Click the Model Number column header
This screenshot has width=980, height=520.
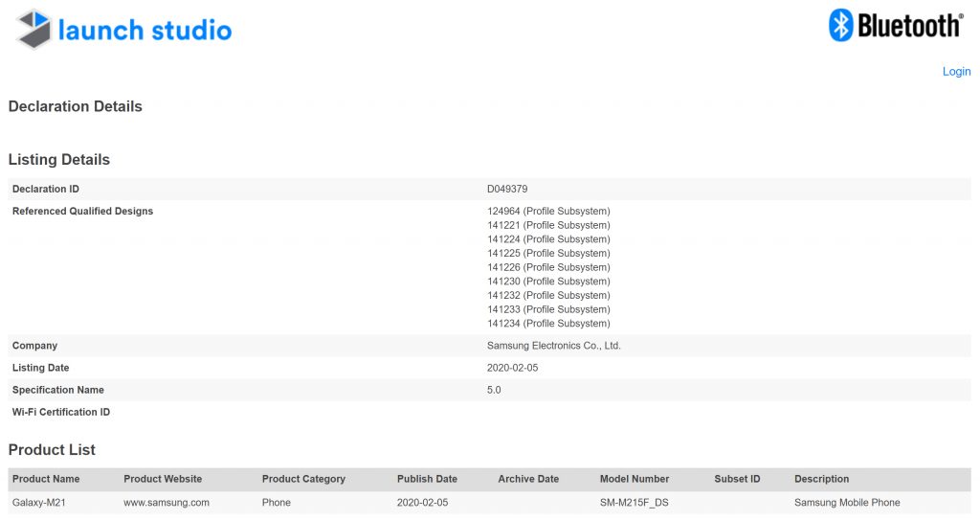tap(635, 479)
